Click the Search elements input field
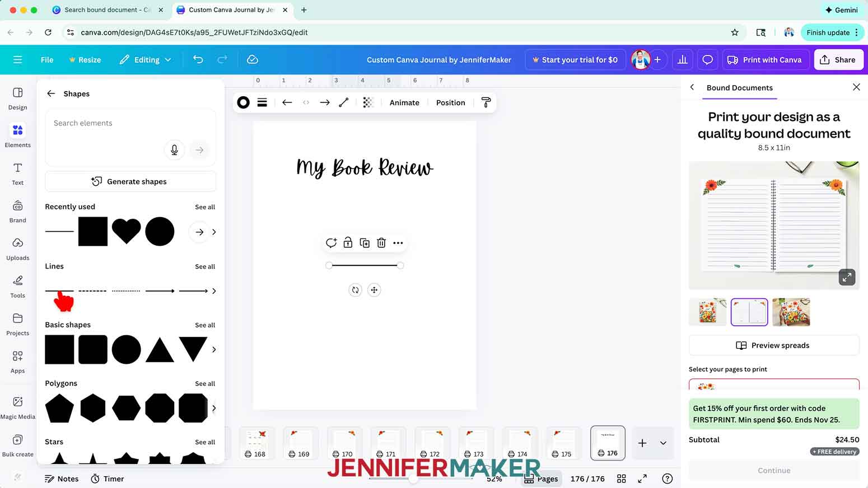Image resolution: width=868 pixels, height=488 pixels. [x=130, y=137]
